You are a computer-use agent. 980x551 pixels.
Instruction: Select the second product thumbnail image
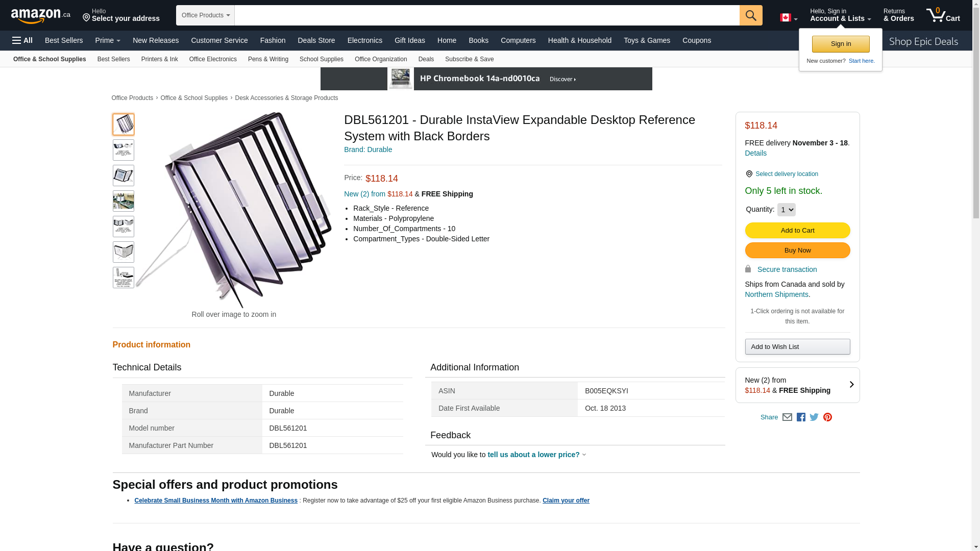coord(124,150)
